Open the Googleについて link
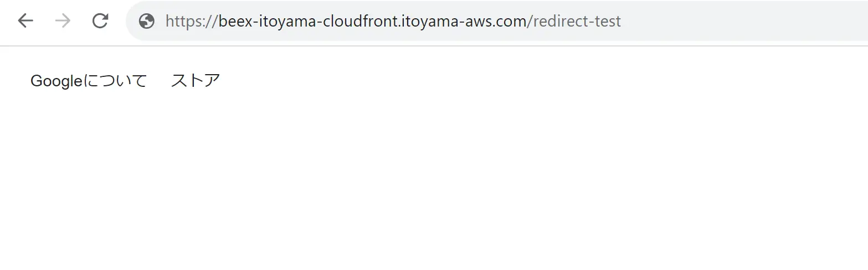 click(x=89, y=81)
